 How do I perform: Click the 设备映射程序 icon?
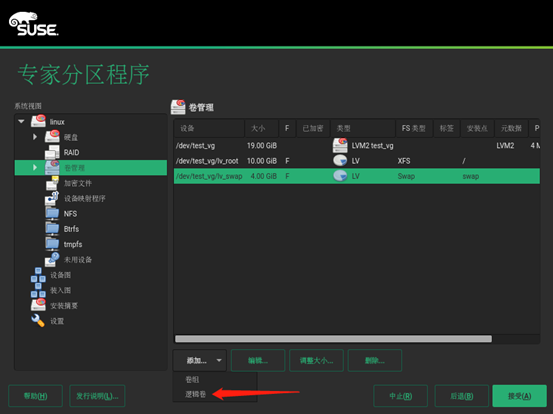[x=52, y=198]
